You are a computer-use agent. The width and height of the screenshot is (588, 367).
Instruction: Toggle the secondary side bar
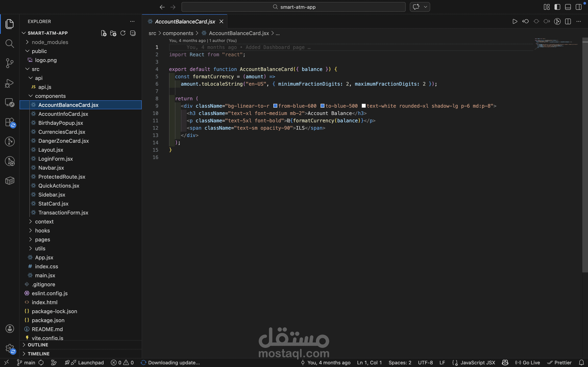tap(579, 7)
